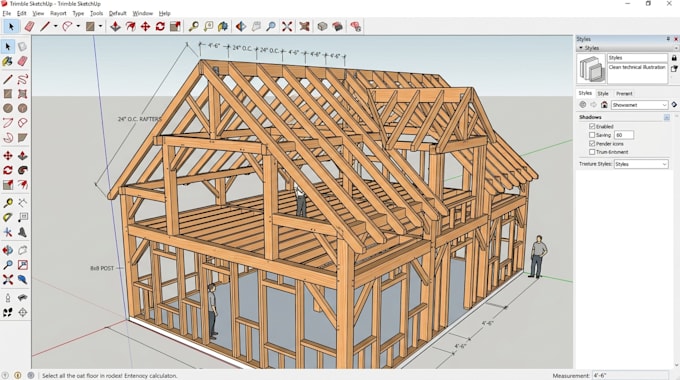The width and height of the screenshot is (680, 380).
Task: Toggle the Shadows Enabled checkbox
Action: (592, 126)
